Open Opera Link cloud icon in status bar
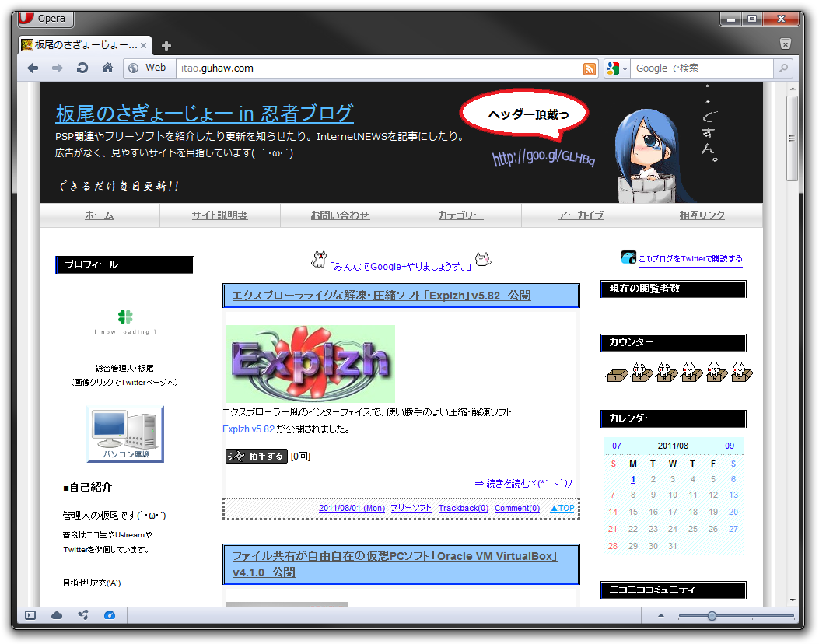 click(57, 615)
